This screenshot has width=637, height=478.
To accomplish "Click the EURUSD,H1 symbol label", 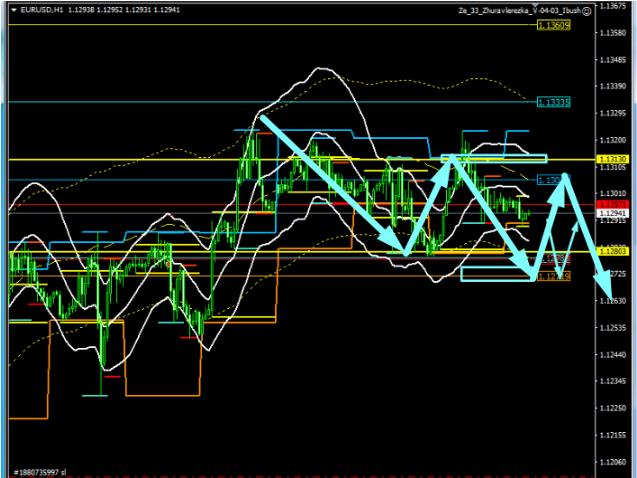I will point(42,10).
